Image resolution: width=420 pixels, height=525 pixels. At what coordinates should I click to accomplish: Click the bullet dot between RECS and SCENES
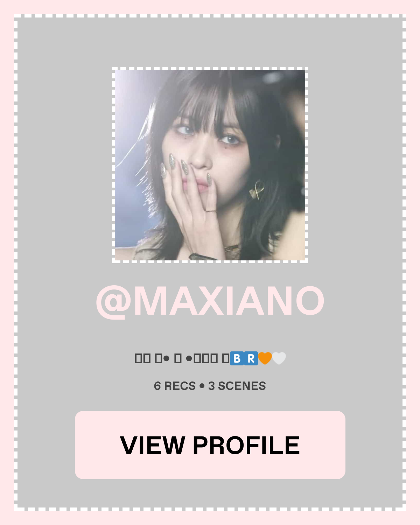click(x=202, y=386)
